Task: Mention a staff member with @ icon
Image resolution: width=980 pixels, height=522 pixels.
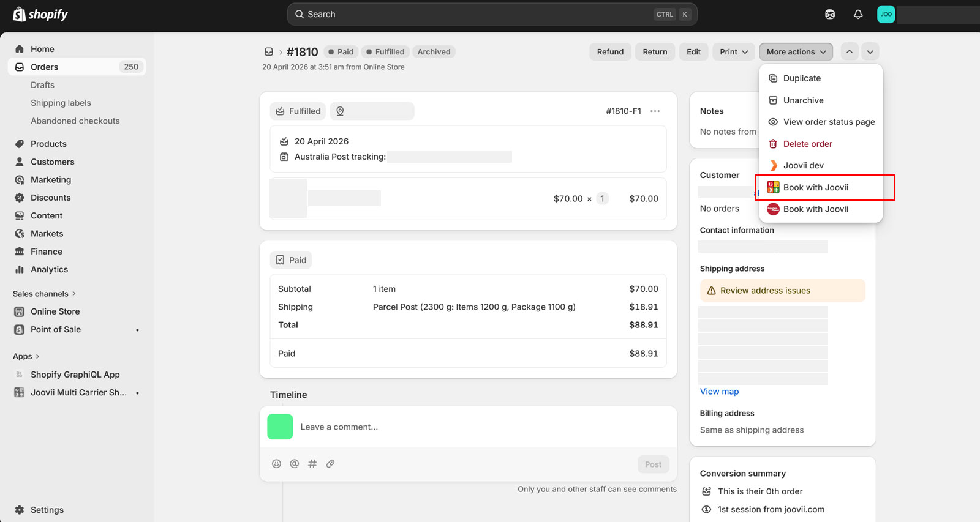Action: tap(295, 464)
